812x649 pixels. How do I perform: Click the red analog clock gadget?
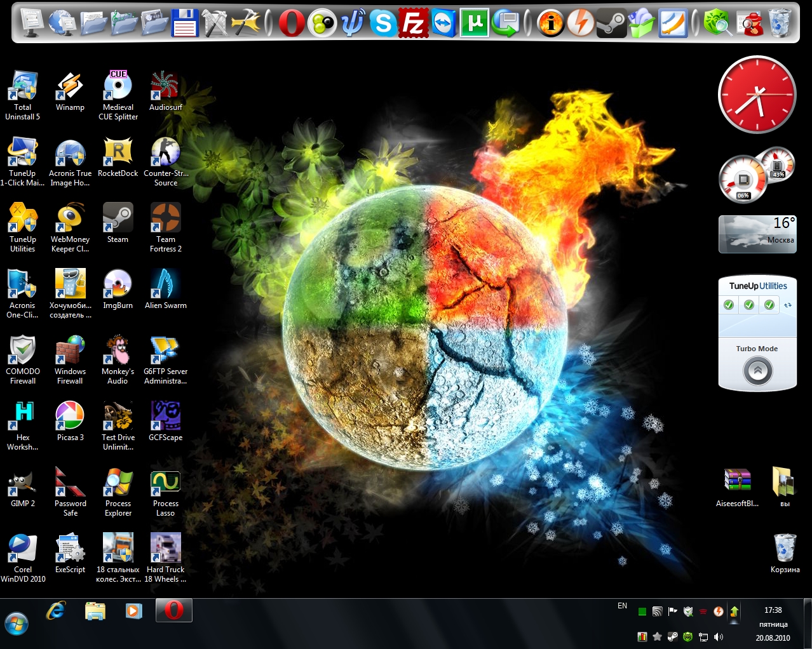coord(757,94)
